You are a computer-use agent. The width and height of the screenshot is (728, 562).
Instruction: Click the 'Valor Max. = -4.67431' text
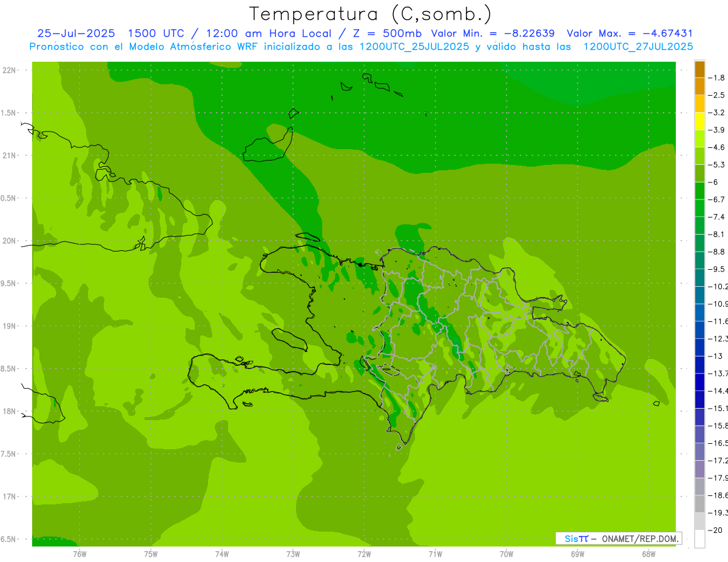(630, 33)
